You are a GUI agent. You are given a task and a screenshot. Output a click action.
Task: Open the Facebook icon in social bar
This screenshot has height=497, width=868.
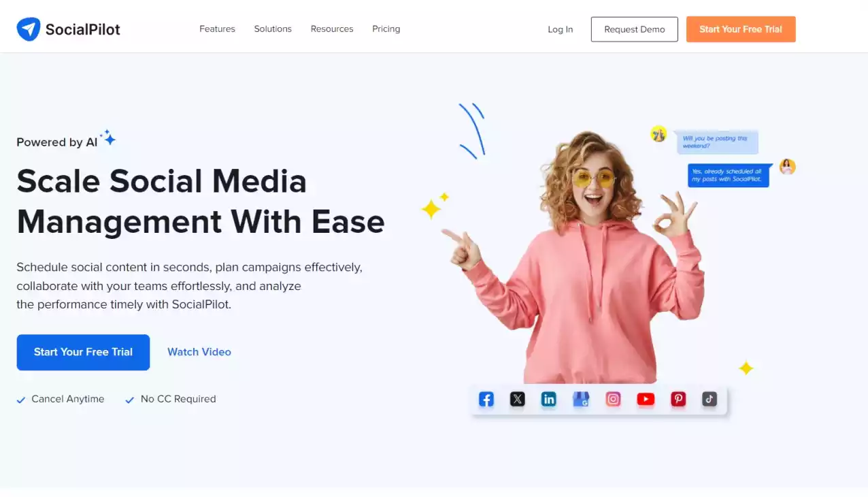[x=486, y=400]
